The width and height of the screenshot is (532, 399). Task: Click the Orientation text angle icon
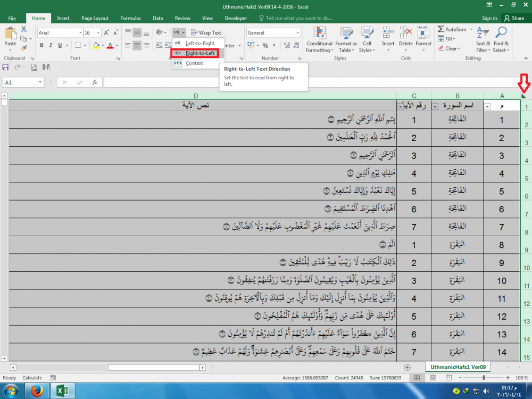(159, 32)
